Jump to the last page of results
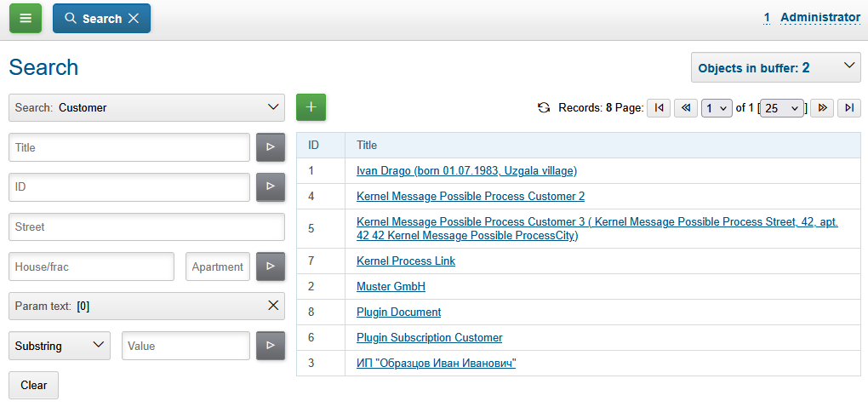The width and height of the screenshot is (868, 407). (848, 108)
